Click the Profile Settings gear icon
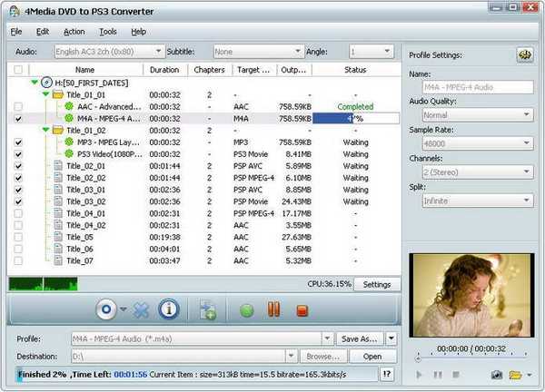 pyautogui.click(x=525, y=54)
